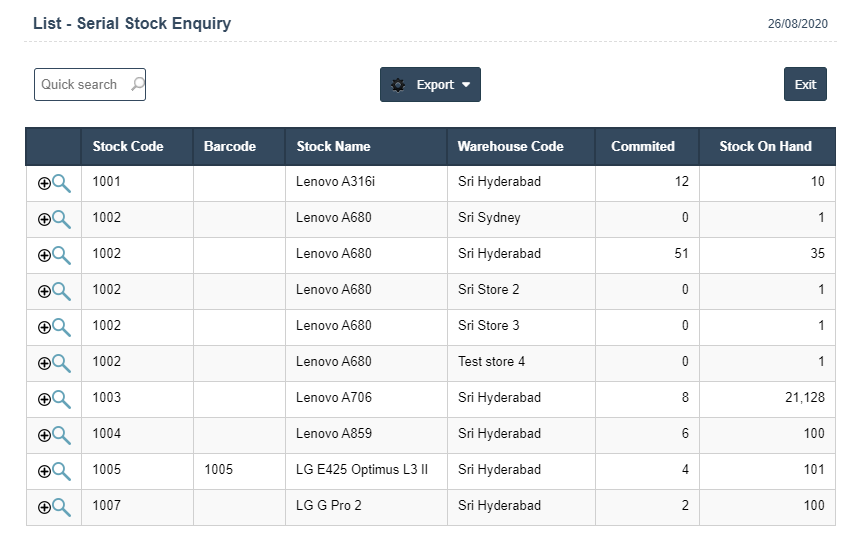The image size is (860, 540).
Task: Open magnifier icon for Test store 4 row
Action: click(54, 363)
